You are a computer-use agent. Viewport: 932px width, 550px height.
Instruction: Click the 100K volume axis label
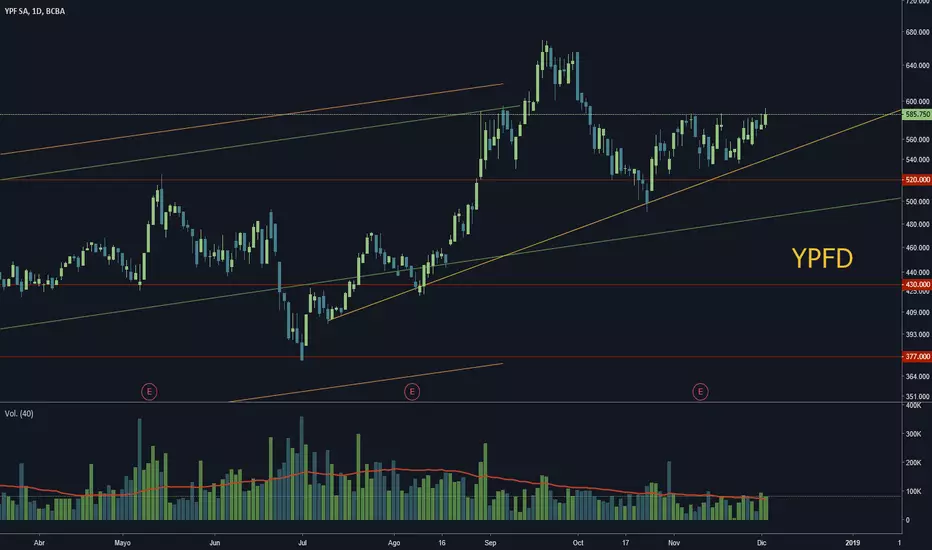click(x=913, y=492)
